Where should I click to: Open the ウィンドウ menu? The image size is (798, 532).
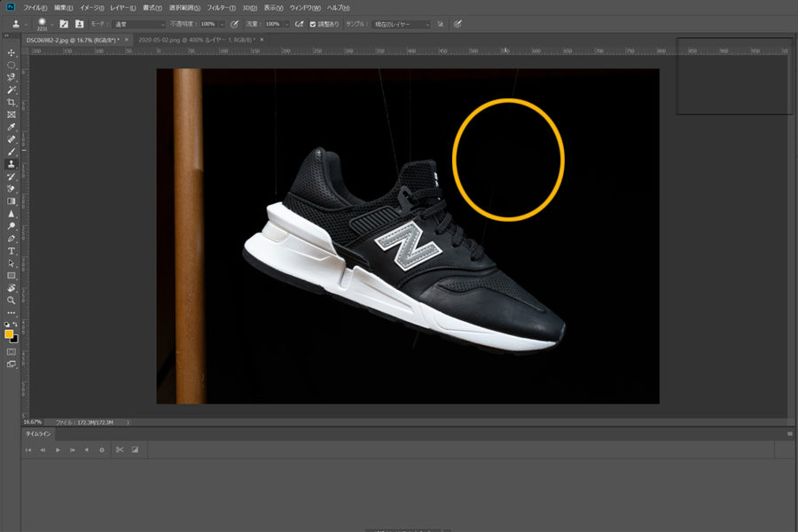[305, 8]
